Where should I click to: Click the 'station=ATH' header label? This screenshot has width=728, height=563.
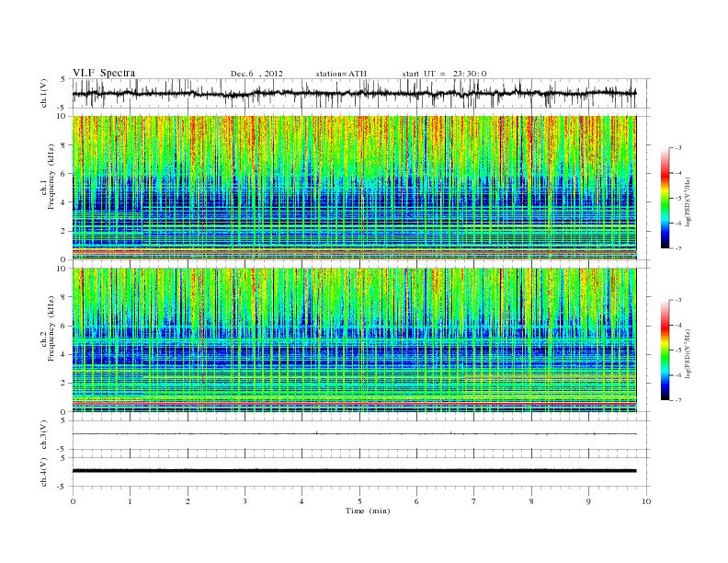(x=341, y=74)
